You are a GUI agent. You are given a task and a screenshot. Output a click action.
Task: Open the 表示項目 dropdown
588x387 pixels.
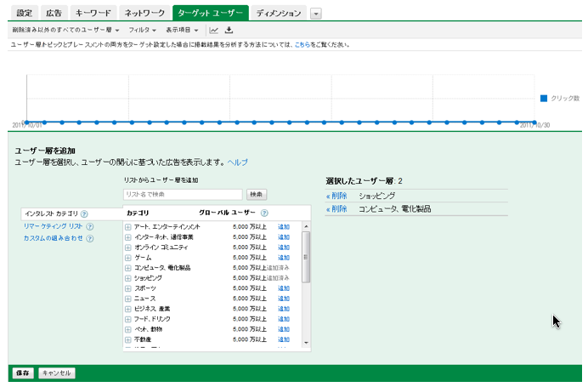pos(182,30)
